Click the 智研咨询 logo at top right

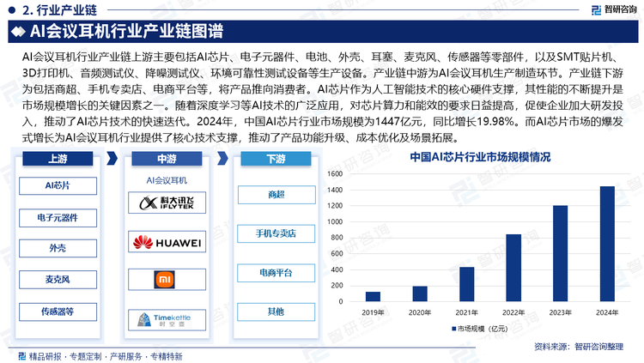pos(614,9)
